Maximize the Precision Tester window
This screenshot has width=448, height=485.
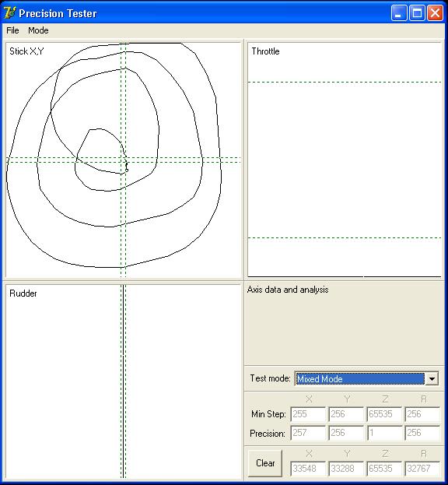click(x=417, y=13)
